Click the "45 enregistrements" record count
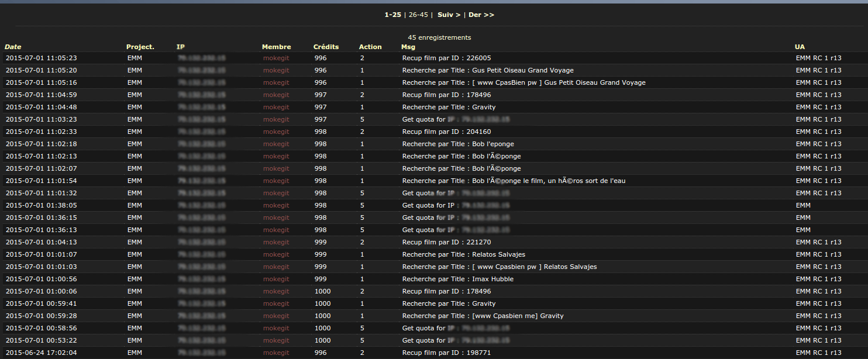868x359 pixels. tap(439, 37)
